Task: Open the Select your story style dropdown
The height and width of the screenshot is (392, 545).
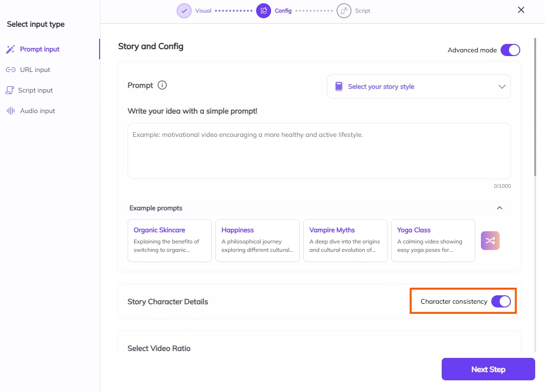Action: click(418, 86)
